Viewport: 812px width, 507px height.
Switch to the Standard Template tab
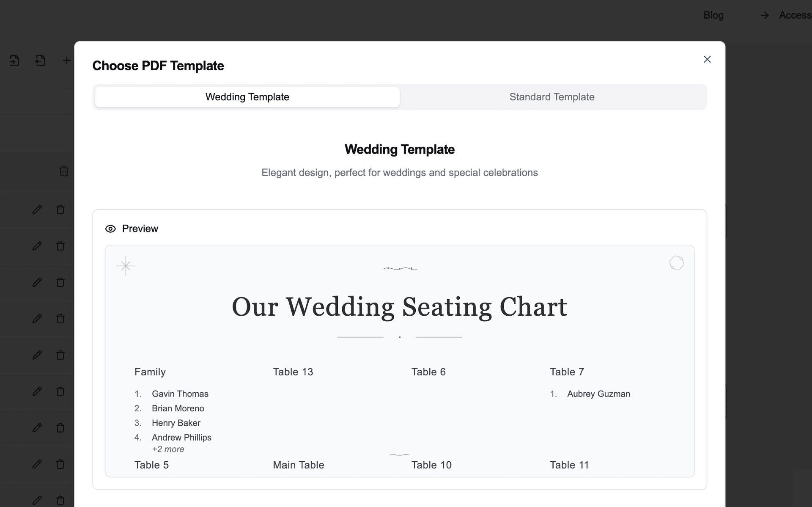pos(552,97)
